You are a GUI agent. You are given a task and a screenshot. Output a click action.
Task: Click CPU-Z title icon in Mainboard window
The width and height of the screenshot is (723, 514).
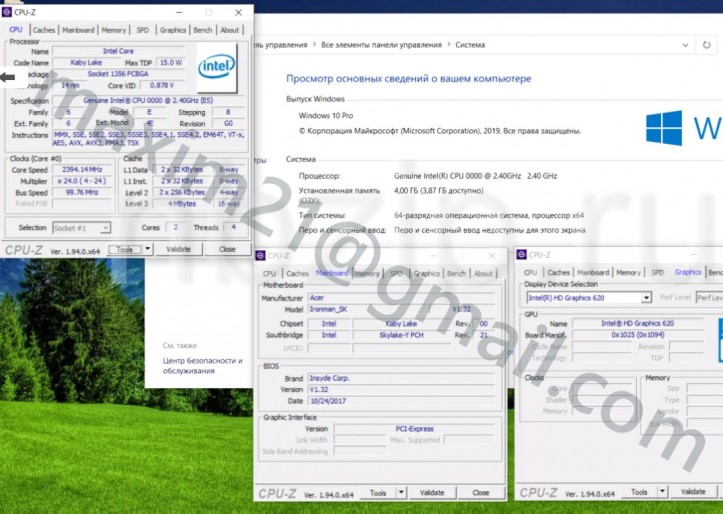[x=261, y=255]
